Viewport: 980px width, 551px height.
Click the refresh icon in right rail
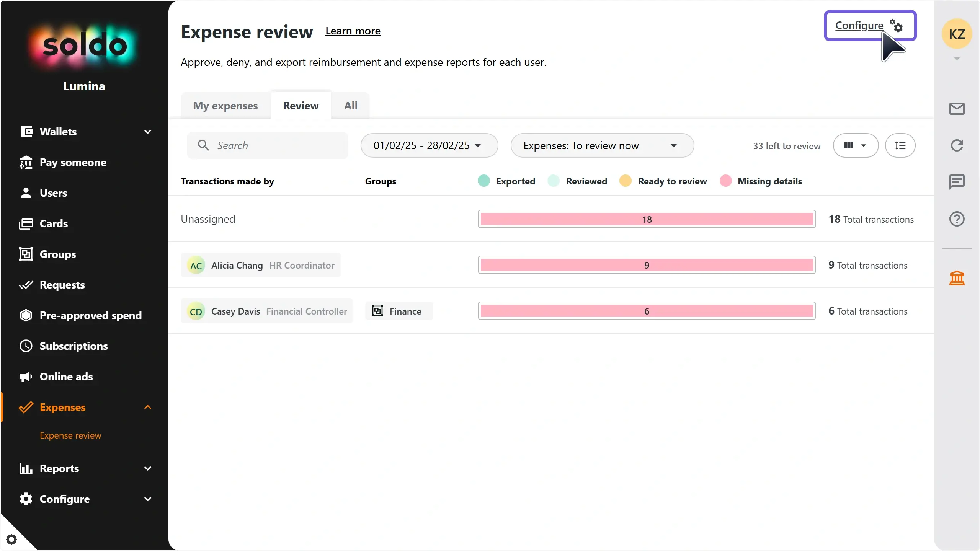pos(957,145)
